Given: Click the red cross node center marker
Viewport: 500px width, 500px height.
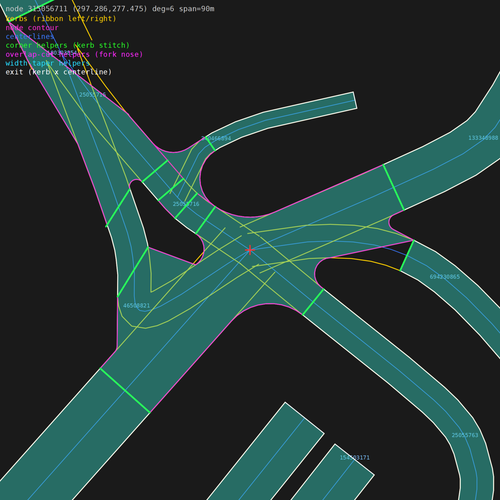Looking at the screenshot, I should pos(250,250).
